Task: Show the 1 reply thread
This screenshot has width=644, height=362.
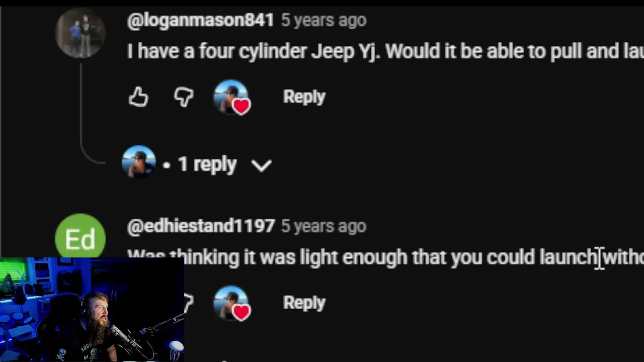Action: (207, 164)
